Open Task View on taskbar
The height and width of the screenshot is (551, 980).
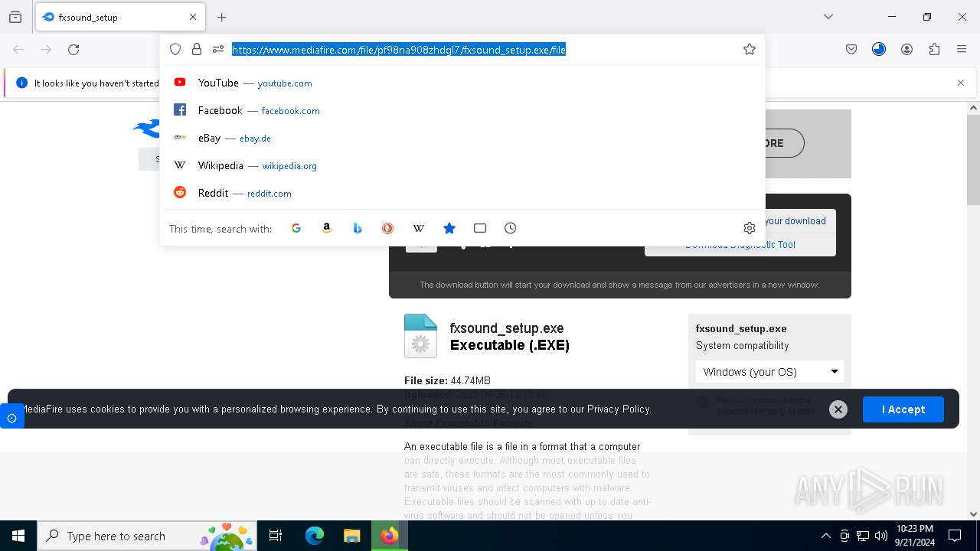(276, 536)
